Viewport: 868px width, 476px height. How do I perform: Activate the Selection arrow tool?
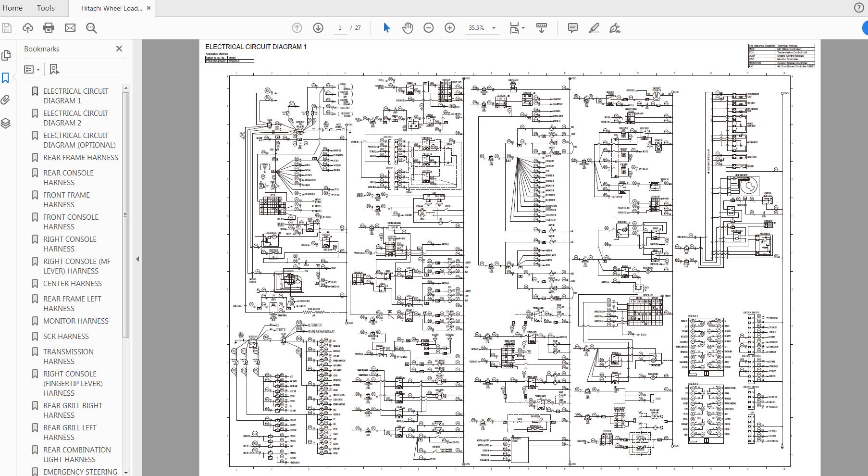pyautogui.click(x=386, y=28)
